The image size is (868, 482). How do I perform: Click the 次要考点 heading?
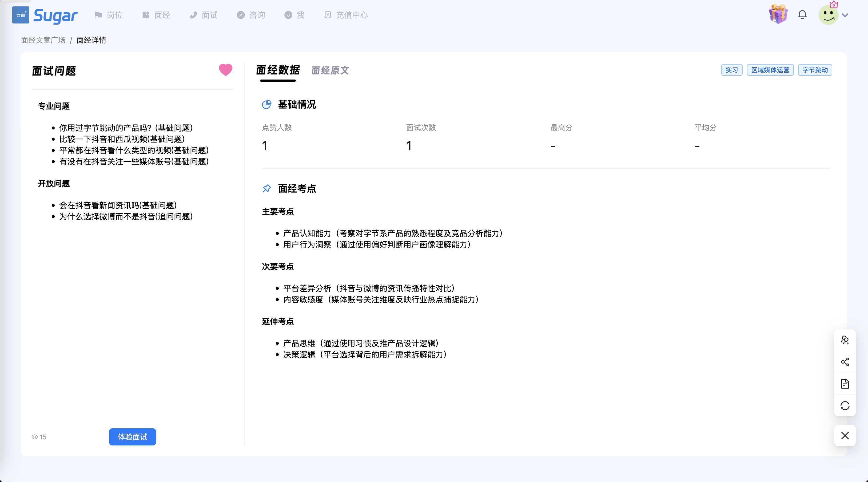[278, 267]
